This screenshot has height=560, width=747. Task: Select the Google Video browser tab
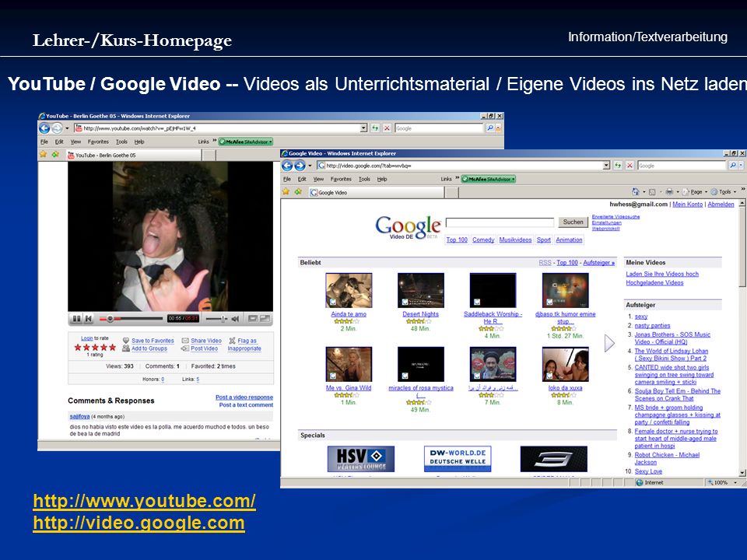[x=377, y=192]
